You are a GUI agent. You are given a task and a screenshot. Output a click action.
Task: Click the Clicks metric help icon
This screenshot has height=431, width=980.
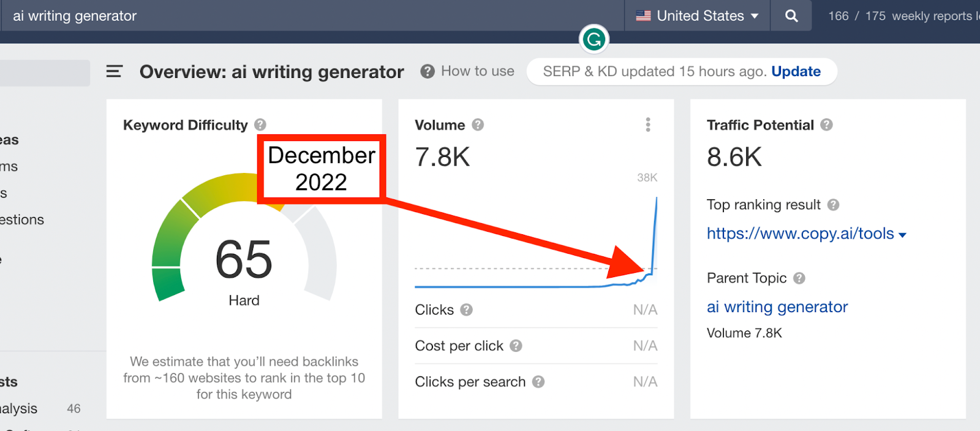(466, 310)
